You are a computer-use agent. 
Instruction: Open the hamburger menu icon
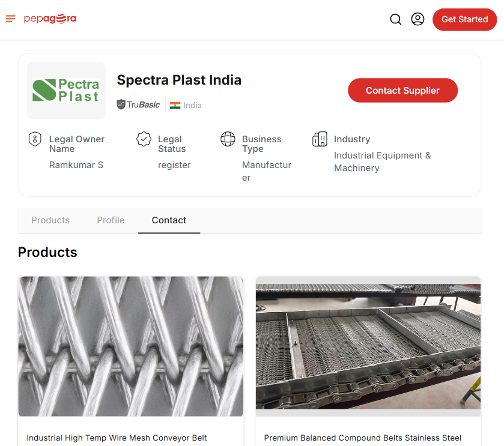[11, 19]
